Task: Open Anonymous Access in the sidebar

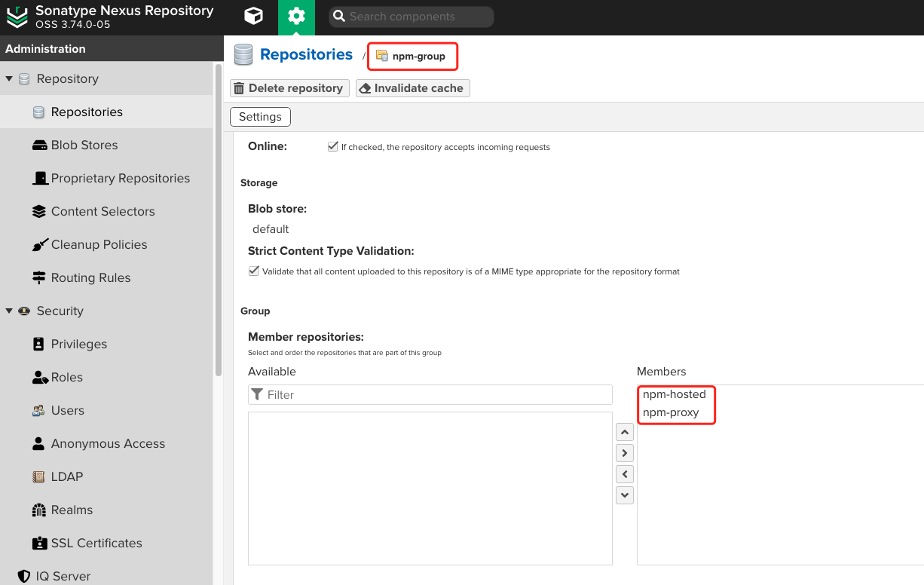Action: click(106, 443)
